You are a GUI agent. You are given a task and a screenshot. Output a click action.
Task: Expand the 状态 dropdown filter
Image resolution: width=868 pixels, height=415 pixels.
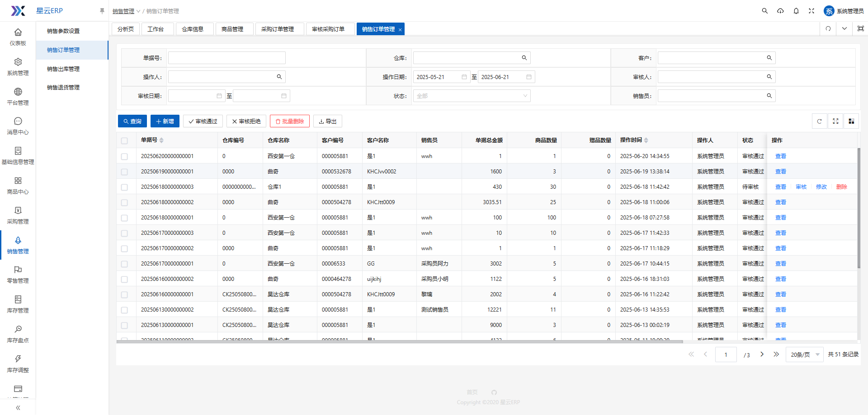coord(471,96)
